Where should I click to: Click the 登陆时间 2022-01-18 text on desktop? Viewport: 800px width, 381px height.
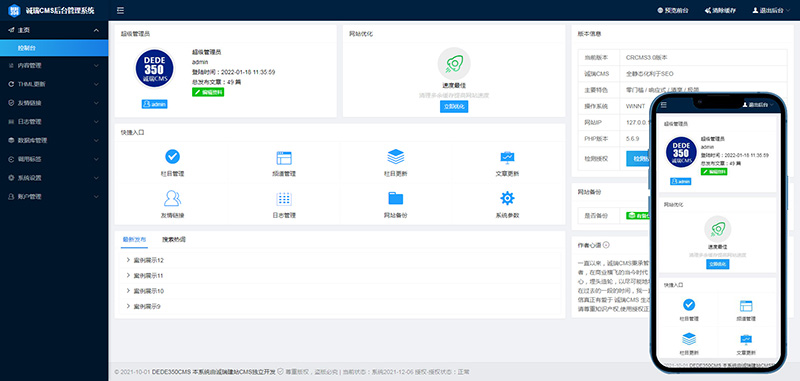(x=234, y=72)
